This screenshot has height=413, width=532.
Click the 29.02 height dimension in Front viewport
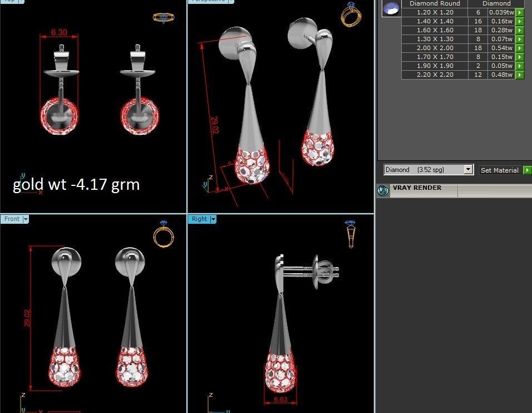click(27, 318)
